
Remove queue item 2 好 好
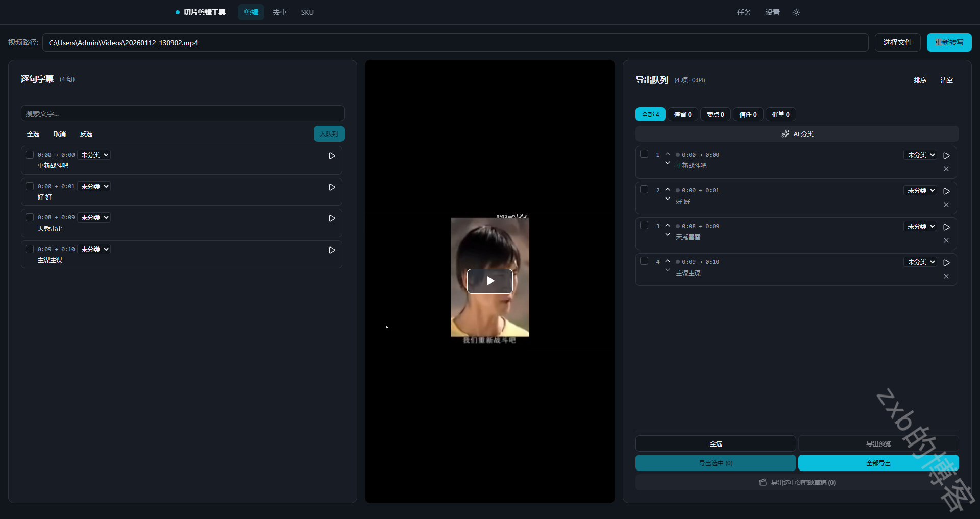(x=946, y=205)
